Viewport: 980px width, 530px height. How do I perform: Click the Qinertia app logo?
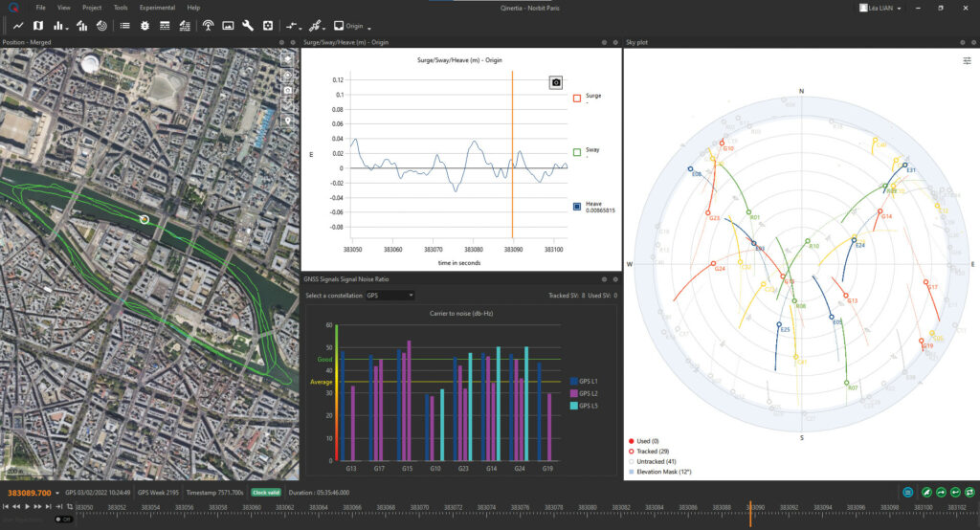(x=13, y=8)
